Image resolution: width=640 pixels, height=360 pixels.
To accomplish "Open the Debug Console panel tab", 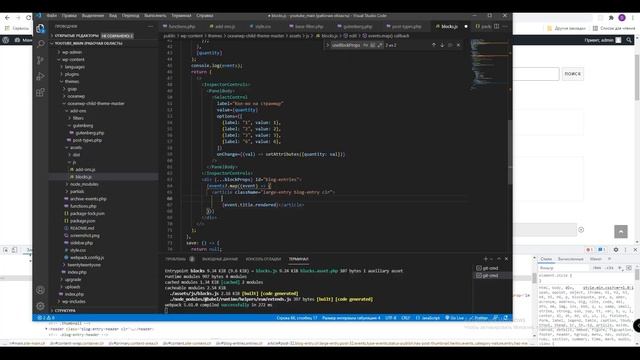I will [263, 259].
